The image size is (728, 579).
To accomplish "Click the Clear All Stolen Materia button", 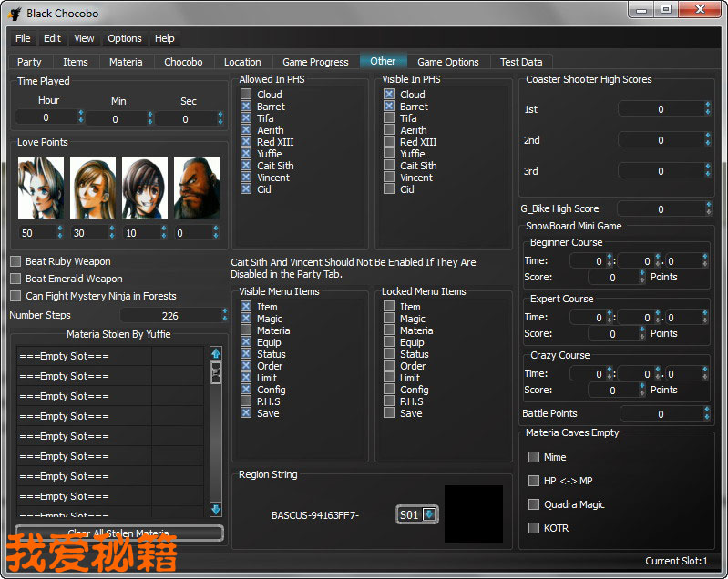I will click(x=118, y=533).
